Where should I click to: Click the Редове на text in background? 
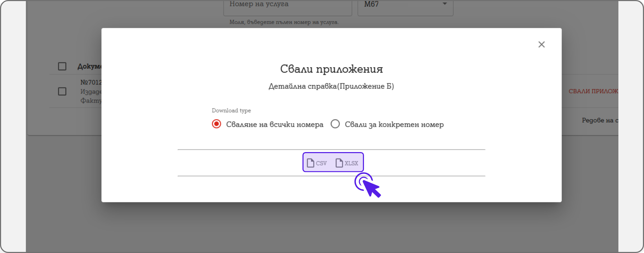tap(600, 120)
